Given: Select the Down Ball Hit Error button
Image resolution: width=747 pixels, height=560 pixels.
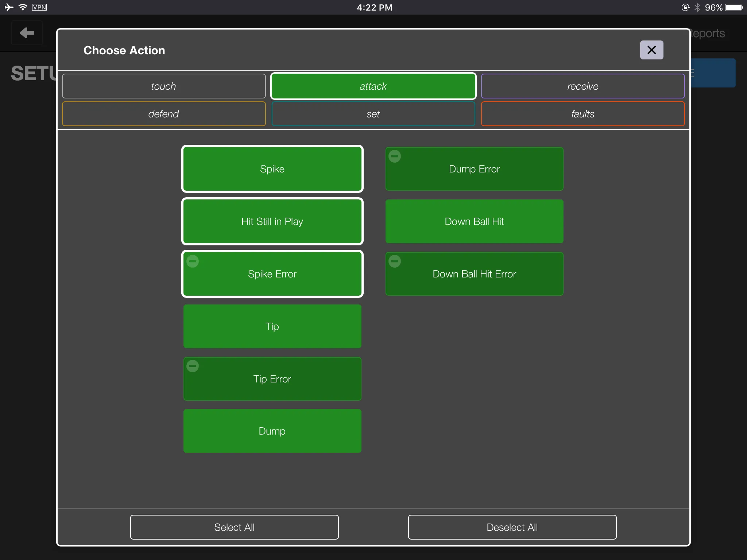Looking at the screenshot, I should [474, 273].
